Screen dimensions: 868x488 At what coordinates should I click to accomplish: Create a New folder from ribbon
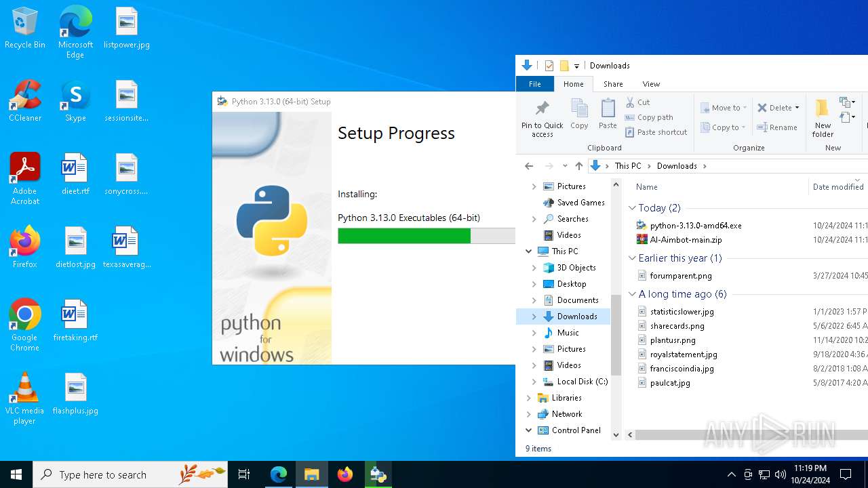tap(823, 118)
